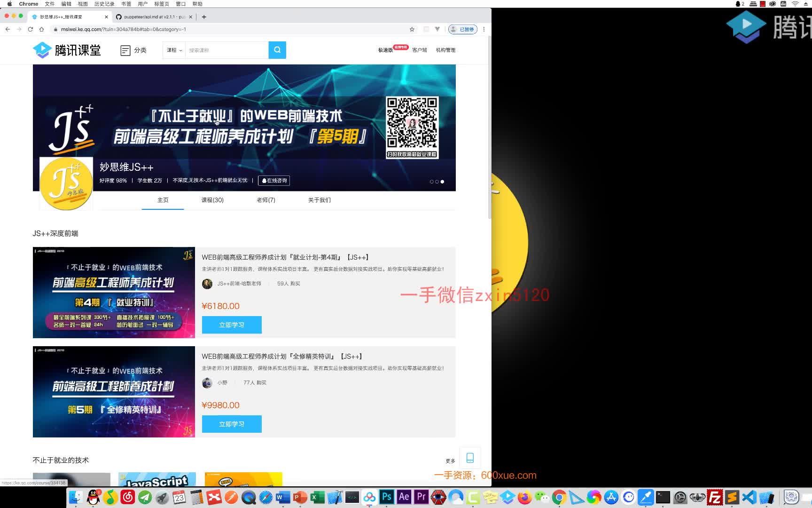The image size is (812, 508).
Task: Select the 主页 tab
Action: pos(163,200)
